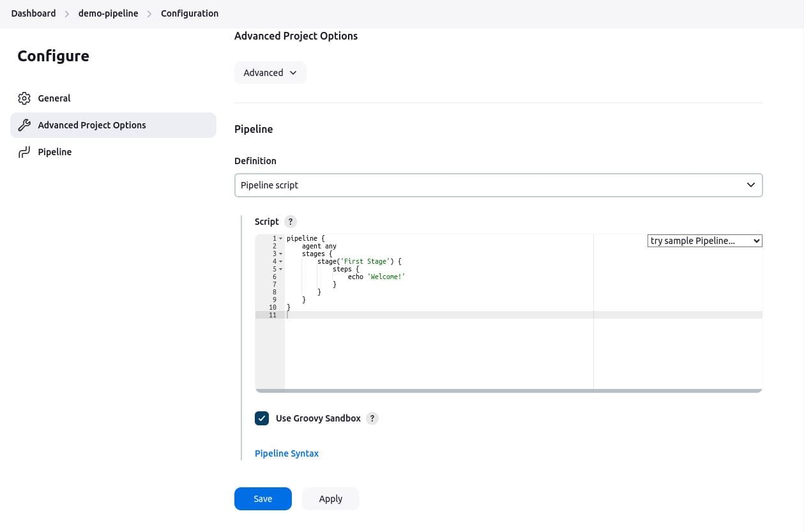Click the wrench icon for Advanced Project Options
This screenshot has width=804, height=532.
coord(24,125)
